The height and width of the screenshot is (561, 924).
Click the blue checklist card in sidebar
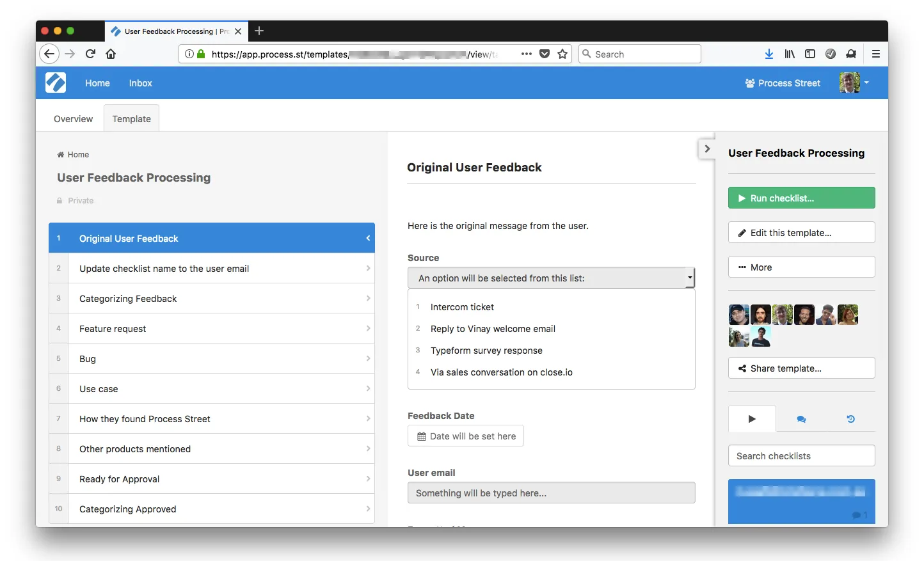point(801,502)
